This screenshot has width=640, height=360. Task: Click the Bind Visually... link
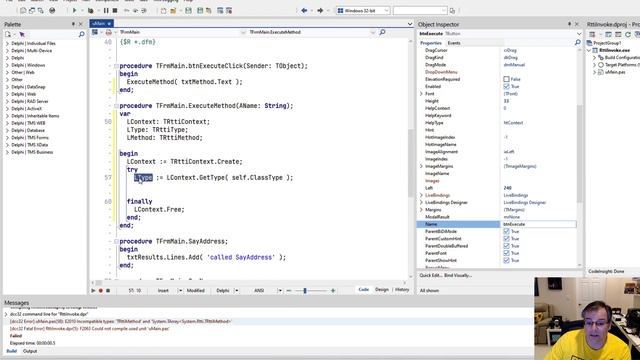pyautogui.click(x=458, y=276)
